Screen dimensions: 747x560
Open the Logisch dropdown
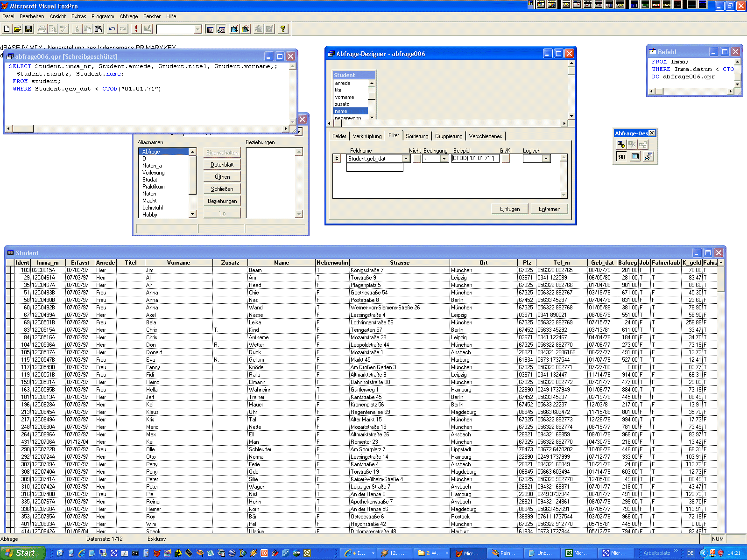pyautogui.click(x=546, y=159)
